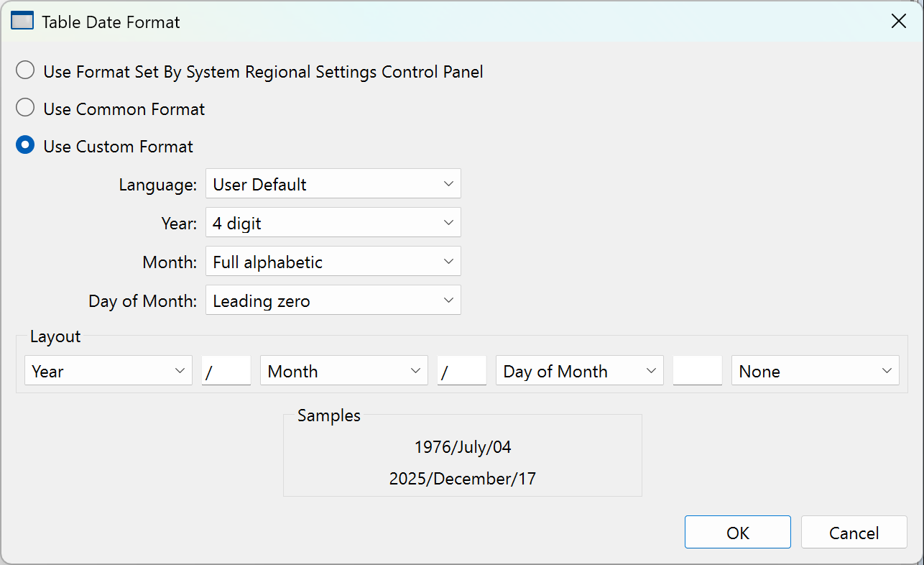924x565 pixels.
Task: Open the Layout dropdown showing Month
Action: coord(343,371)
